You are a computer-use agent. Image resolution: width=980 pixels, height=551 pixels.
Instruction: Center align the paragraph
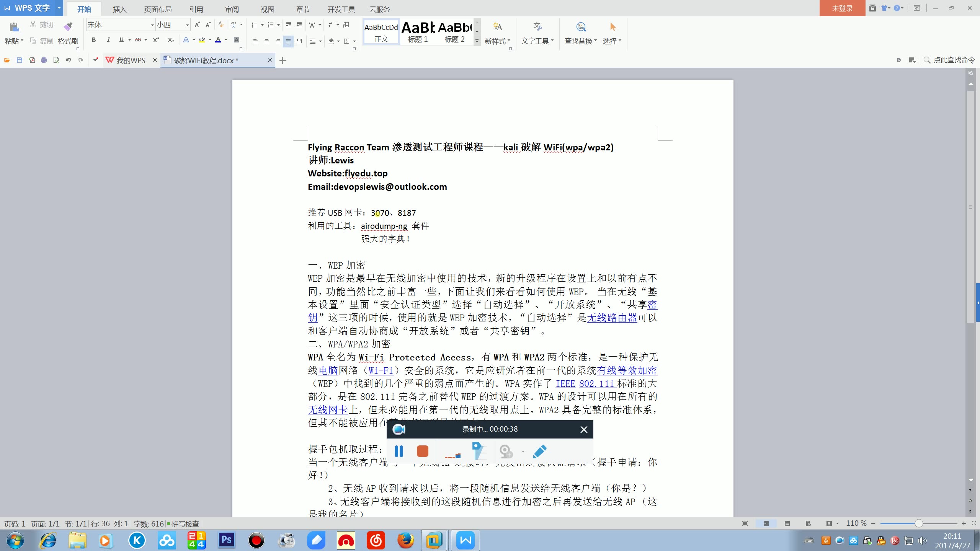pyautogui.click(x=267, y=41)
